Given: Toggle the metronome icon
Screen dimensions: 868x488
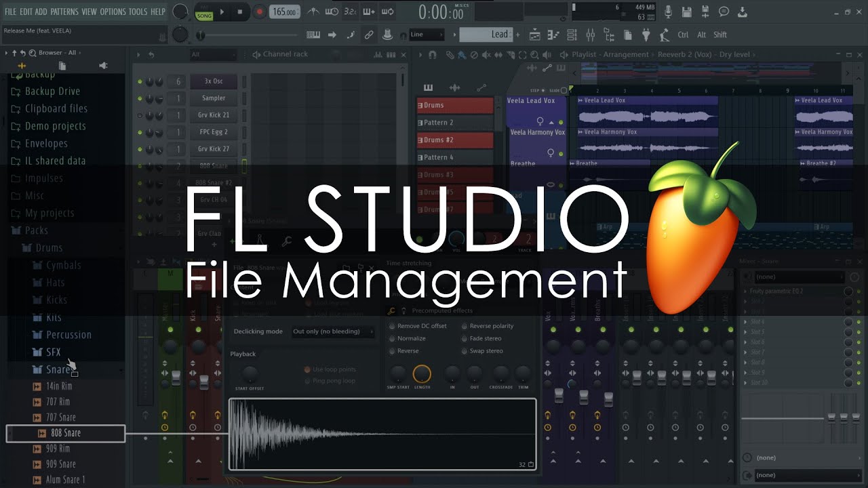Looking at the screenshot, I should (x=313, y=12).
